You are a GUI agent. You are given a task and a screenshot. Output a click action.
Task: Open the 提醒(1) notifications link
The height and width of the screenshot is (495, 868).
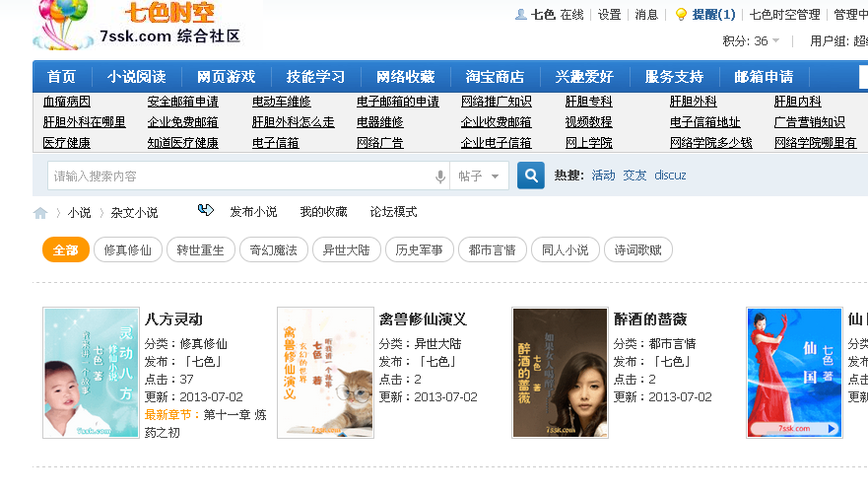click(x=714, y=15)
